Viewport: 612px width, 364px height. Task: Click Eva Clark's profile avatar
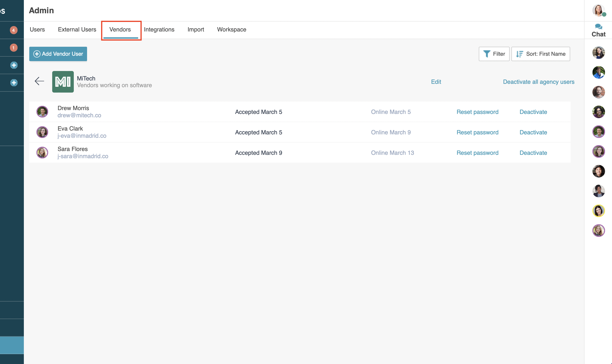tap(42, 132)
